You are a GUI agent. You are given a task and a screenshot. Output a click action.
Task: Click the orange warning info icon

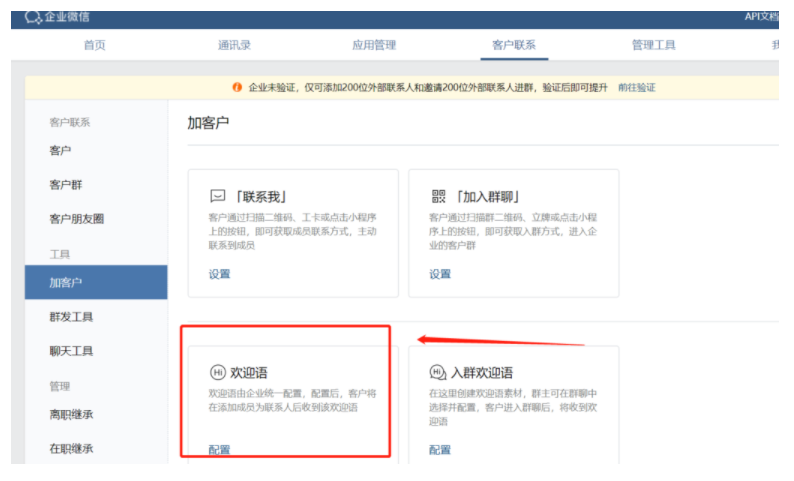[x=237, y=87]
